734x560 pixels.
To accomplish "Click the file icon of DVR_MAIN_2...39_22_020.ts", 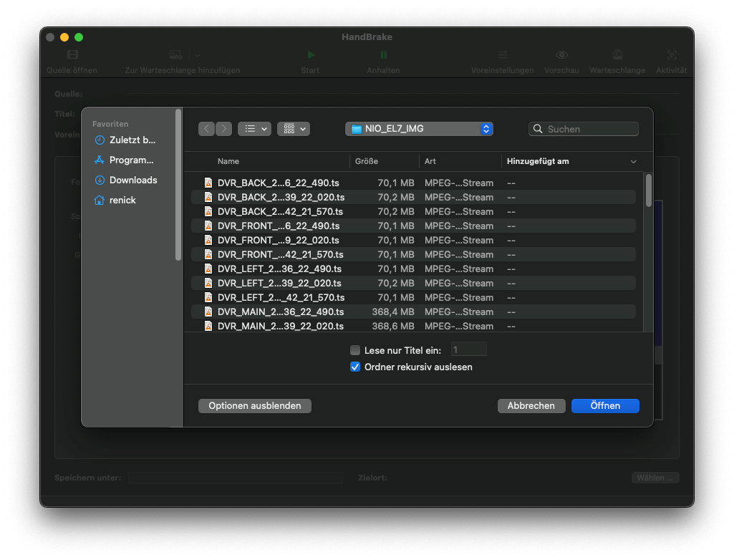I will tap(208, 326).
